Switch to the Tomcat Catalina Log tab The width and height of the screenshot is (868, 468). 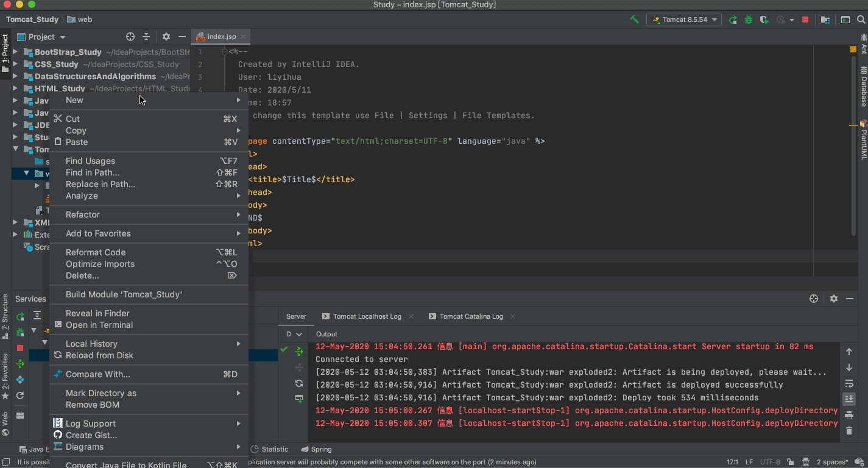click(x=471, y=316)
